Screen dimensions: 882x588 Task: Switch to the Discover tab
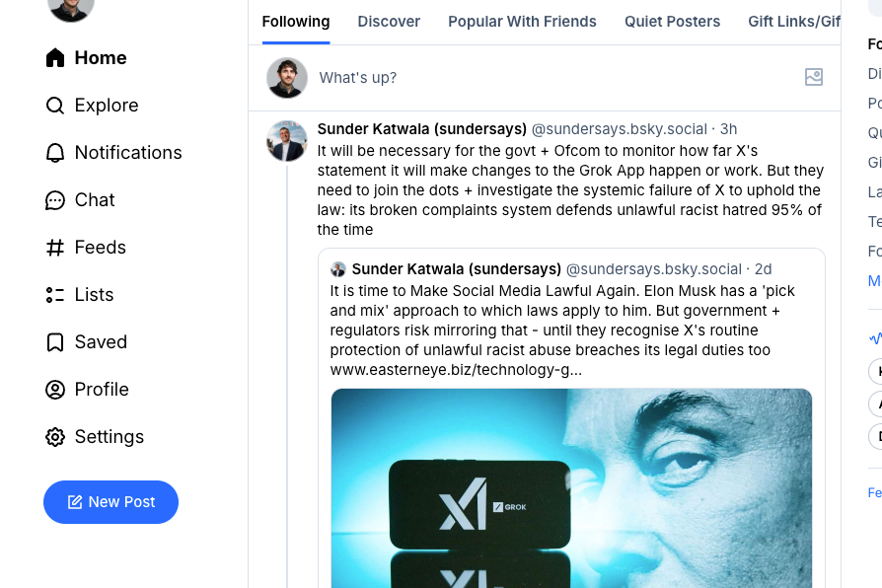(389, 22)
